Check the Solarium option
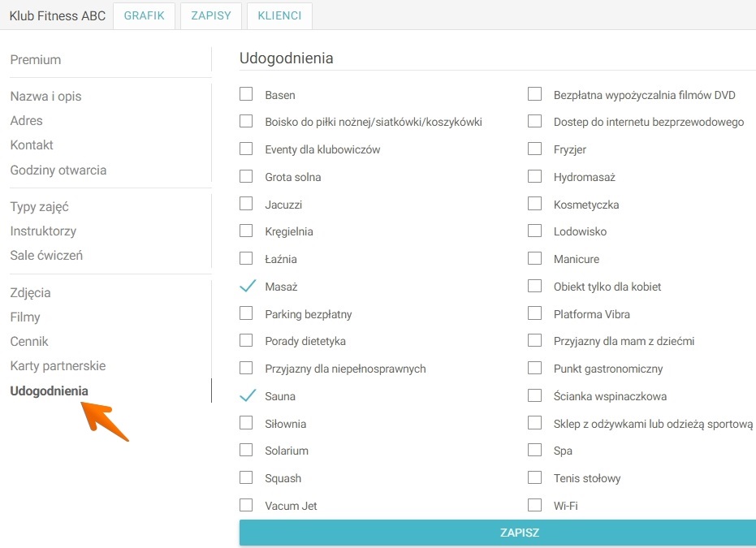The width and height of the screenshot is (756, 548). (x=246, y=451)
